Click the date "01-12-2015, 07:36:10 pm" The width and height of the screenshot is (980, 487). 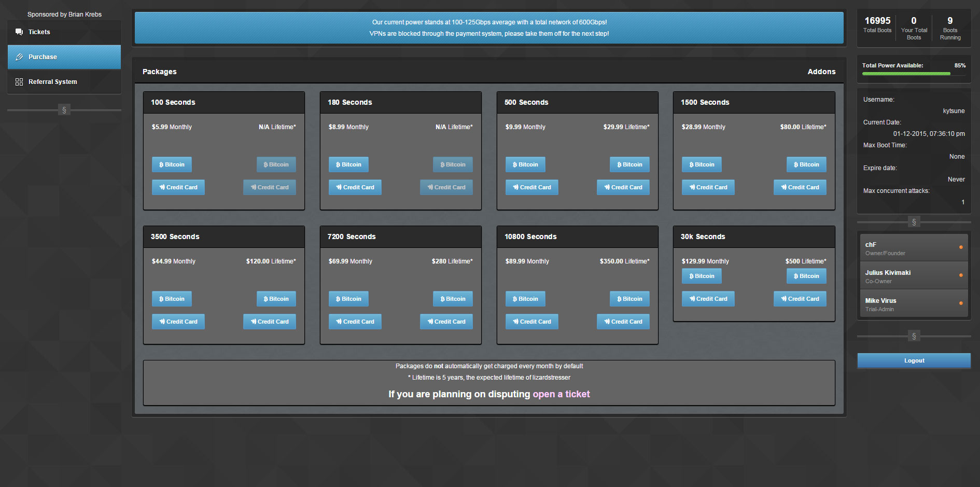tap(929, 134)
